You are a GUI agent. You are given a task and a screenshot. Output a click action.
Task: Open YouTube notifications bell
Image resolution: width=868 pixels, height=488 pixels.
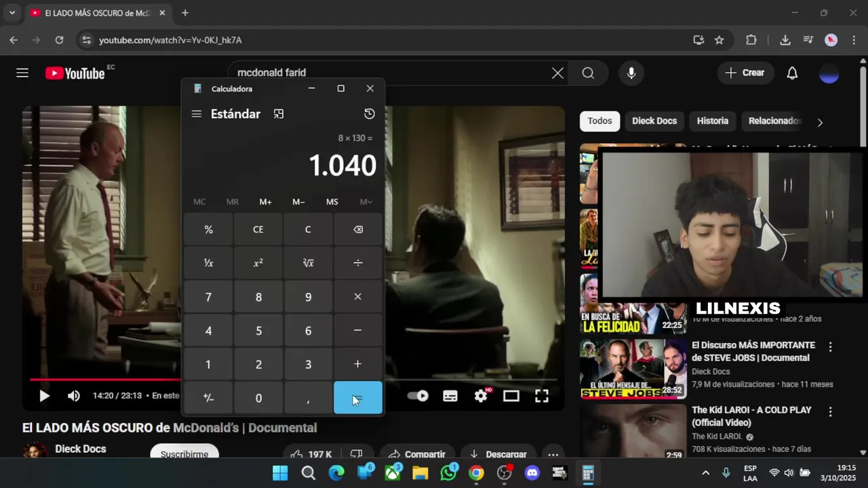click(792, 73)
